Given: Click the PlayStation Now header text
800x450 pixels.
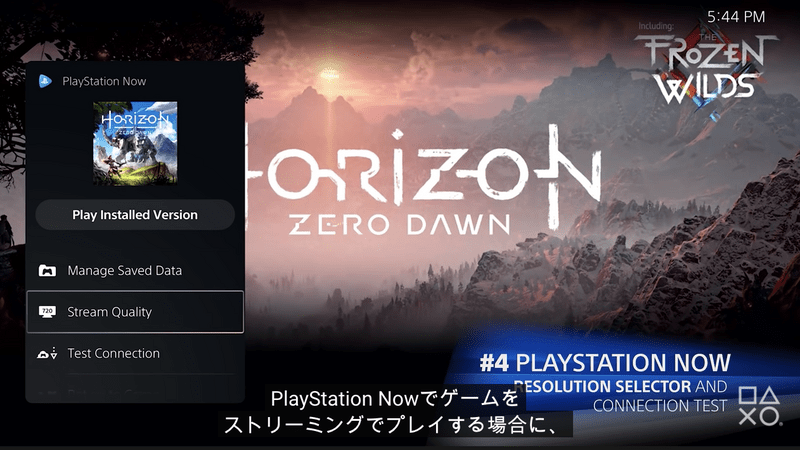Looking at the screenshot, I should [x=104, y=81].
